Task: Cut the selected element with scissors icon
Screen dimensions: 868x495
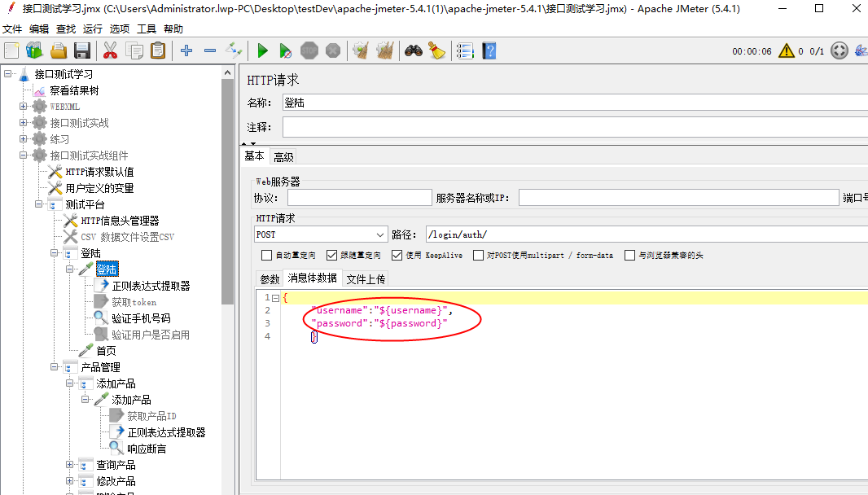Action: click(110, 51)
